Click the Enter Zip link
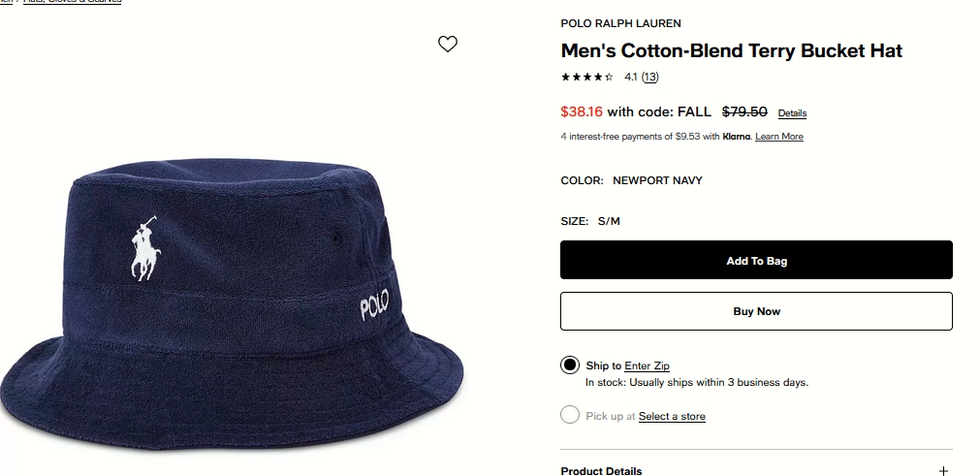 [x=647, y=365]
